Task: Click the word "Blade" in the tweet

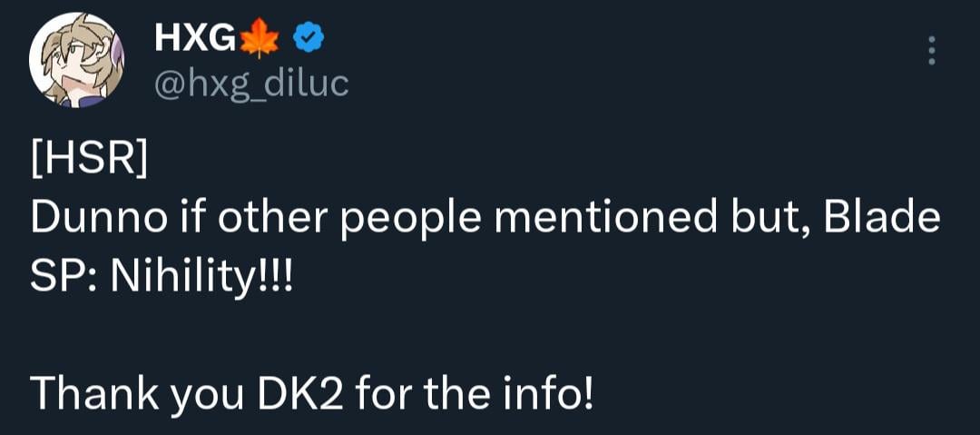Action: (882, 220)
